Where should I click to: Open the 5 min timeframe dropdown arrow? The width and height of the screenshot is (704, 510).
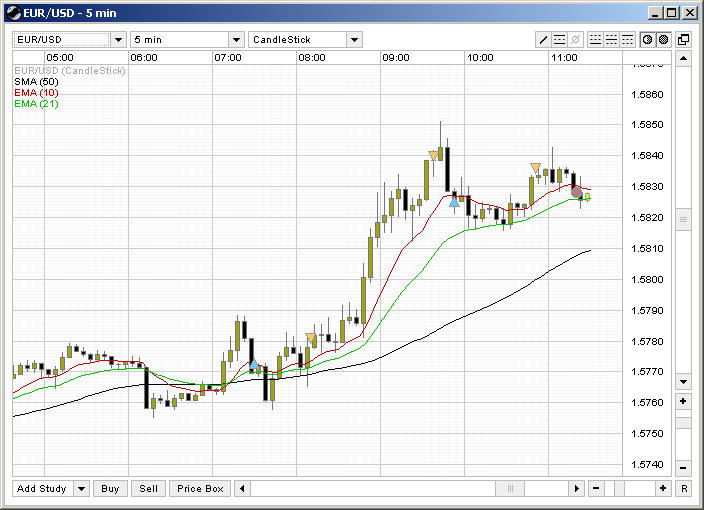coord(236,40)
